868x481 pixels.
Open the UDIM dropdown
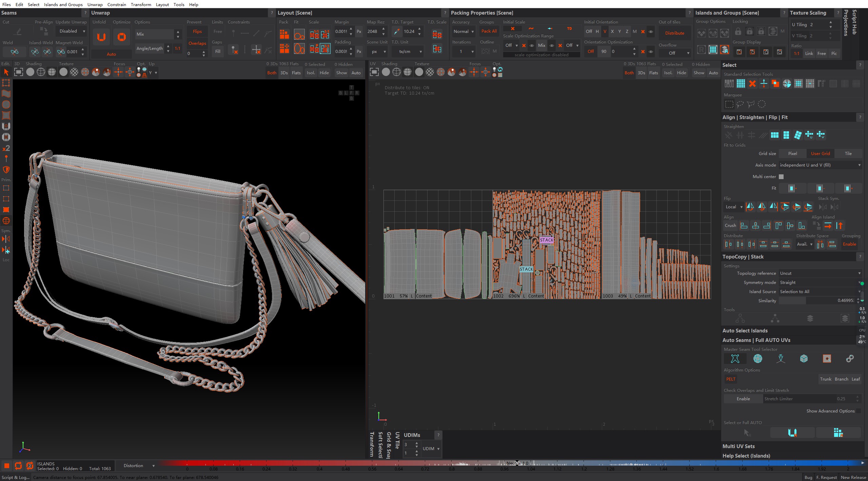[431, 449]
